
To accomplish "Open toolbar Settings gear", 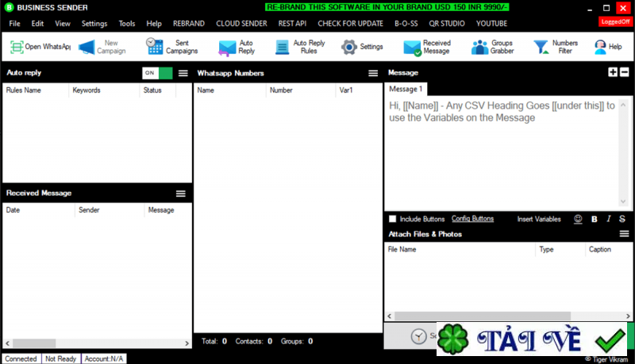I will click(362, 47).
